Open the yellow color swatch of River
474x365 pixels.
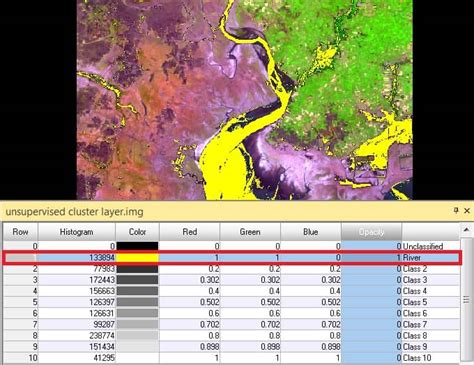[137, 258]
